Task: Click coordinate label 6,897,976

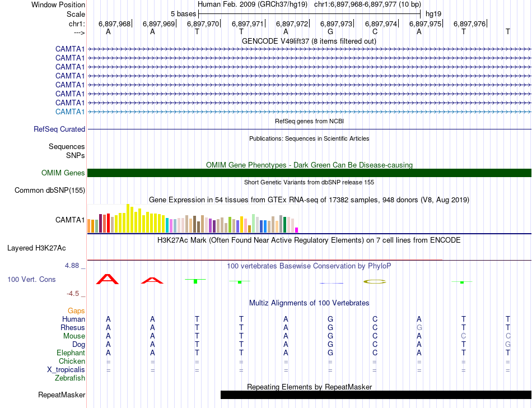Action: [x=470, y=24]
